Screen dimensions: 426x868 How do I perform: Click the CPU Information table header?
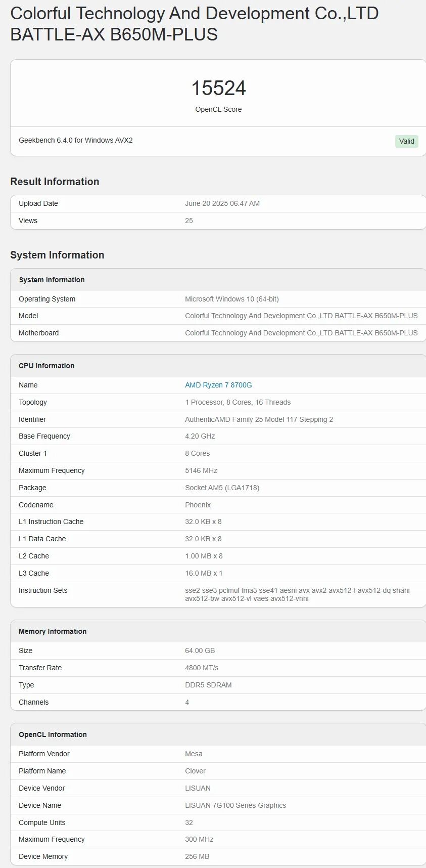pos(46,366)
